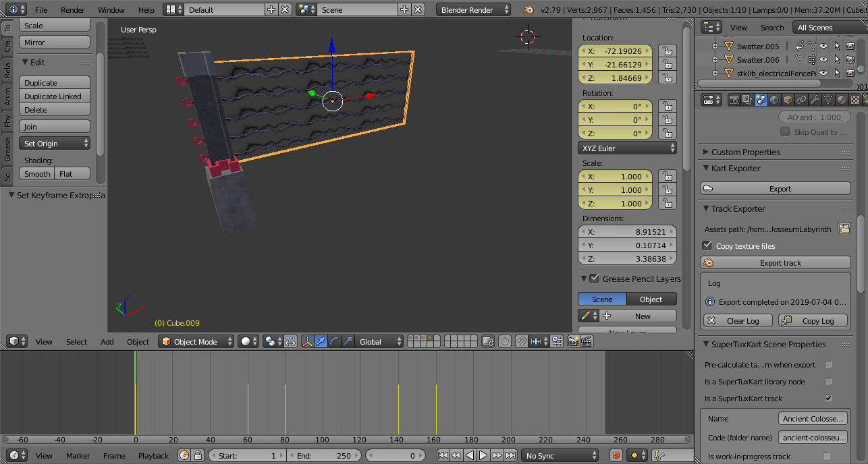Uncheck Copy texture files checkbox
868x464 pixels.
click(707, 246)
